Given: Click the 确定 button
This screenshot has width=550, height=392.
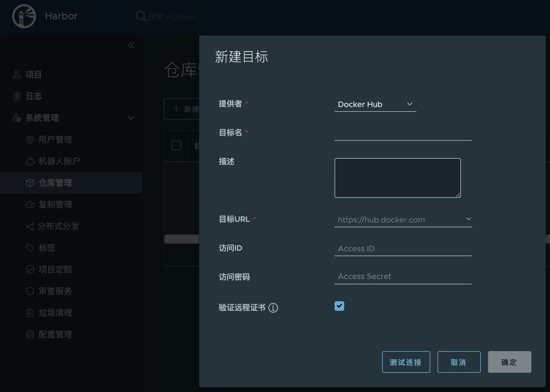Looking at the screenshot, I should 509,362.
